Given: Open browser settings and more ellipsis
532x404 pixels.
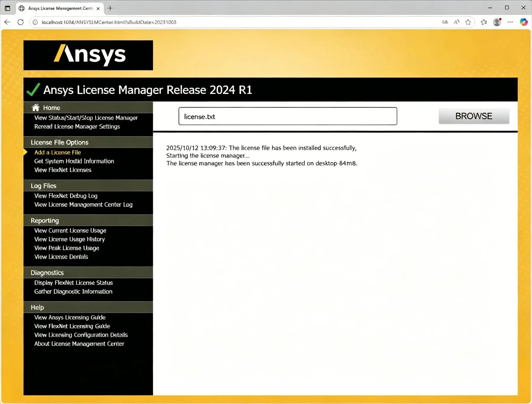Looking at the screenshot, I should (x=510, y=22).
